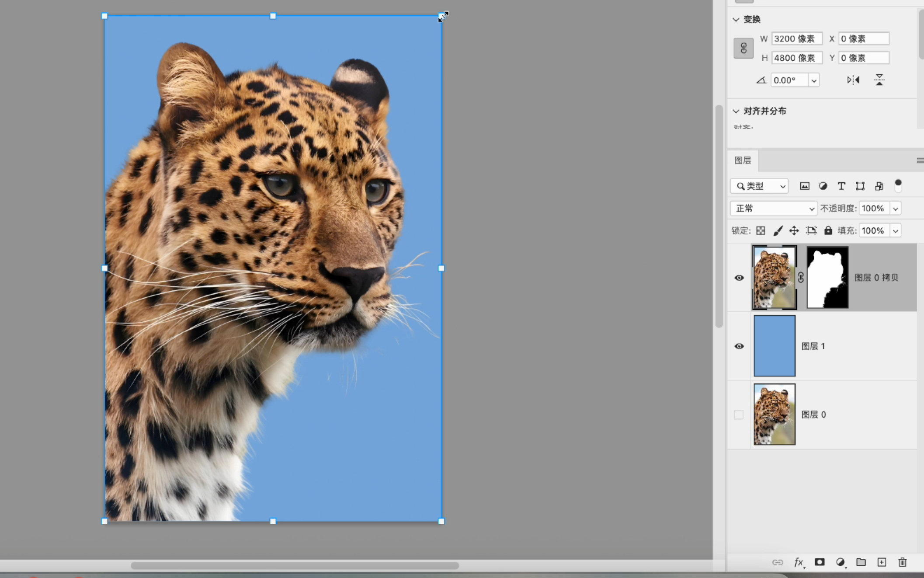The height and width of the screenshot is (578, 924).
Task: Select the 图层 0 拷贝 layer mask thumbnail
Action: [x=827, y=277]
